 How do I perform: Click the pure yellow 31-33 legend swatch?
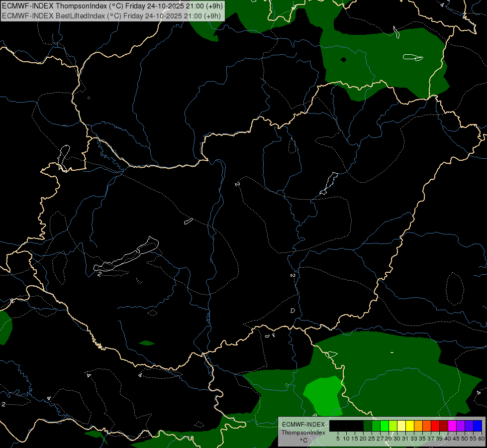[x=410, y=426]
